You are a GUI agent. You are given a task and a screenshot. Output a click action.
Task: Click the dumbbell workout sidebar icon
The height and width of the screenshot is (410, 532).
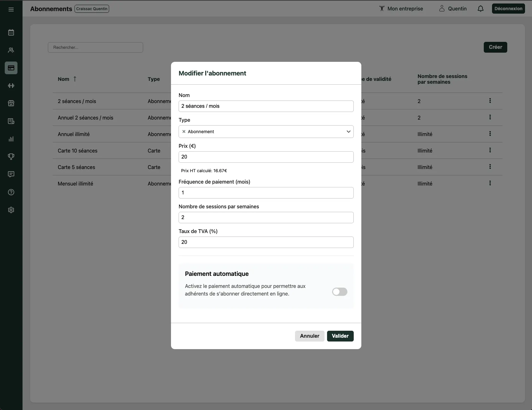pyautogui.click(x=11, y=86)
